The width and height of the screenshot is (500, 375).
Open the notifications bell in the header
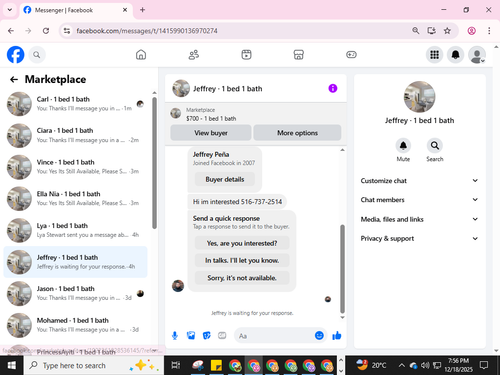coord(455,55)
